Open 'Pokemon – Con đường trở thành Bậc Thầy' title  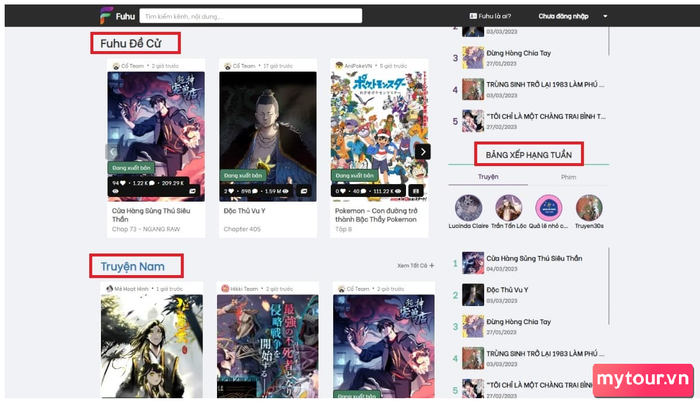[376, 215]
